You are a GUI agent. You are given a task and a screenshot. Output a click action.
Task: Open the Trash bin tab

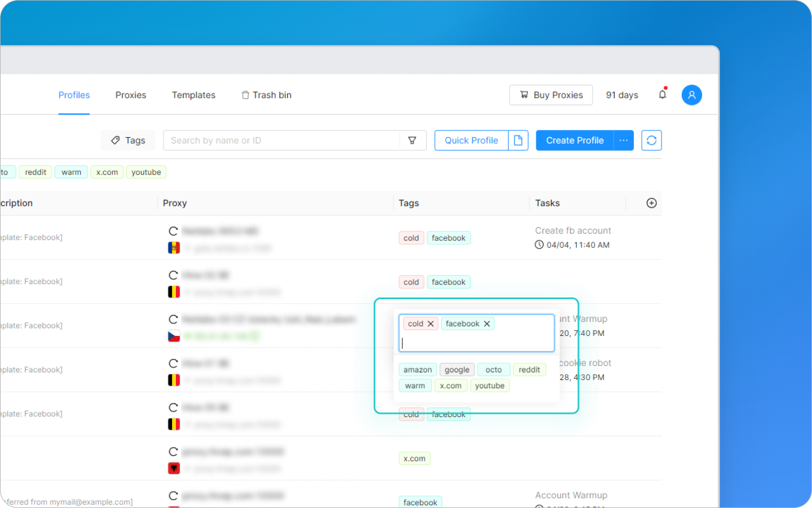coord(266,95)
